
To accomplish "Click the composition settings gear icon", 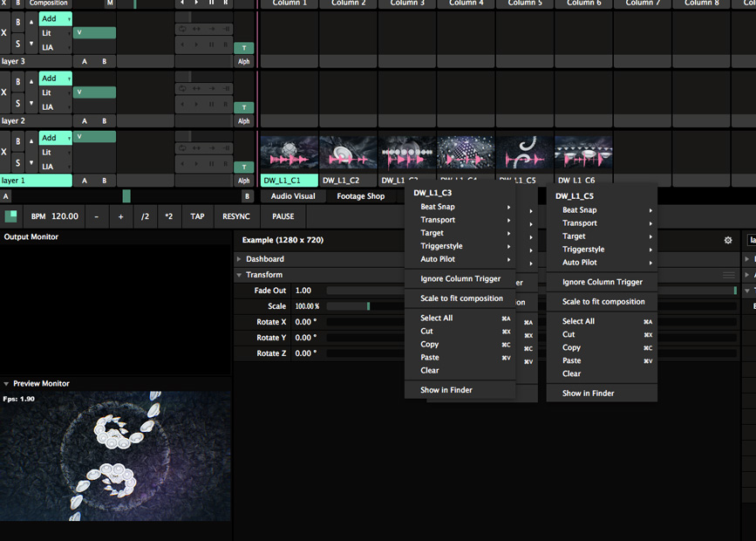I will pyautogui.click(x=728, y=240).
